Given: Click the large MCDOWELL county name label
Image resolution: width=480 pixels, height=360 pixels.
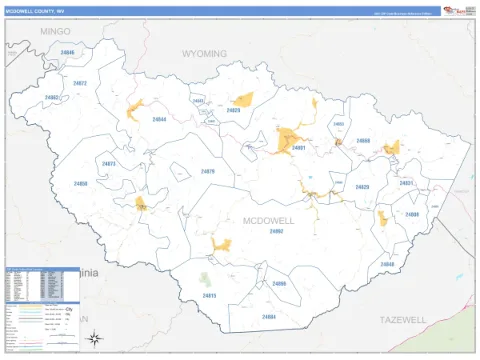Looking at the screenshot, I should click(x=269, y=221).
